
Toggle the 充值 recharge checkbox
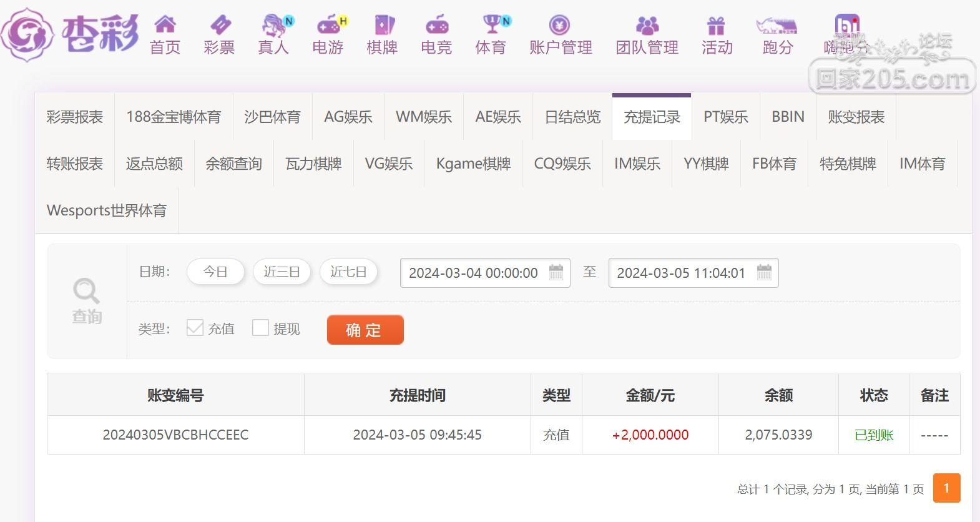pos(195,328)
